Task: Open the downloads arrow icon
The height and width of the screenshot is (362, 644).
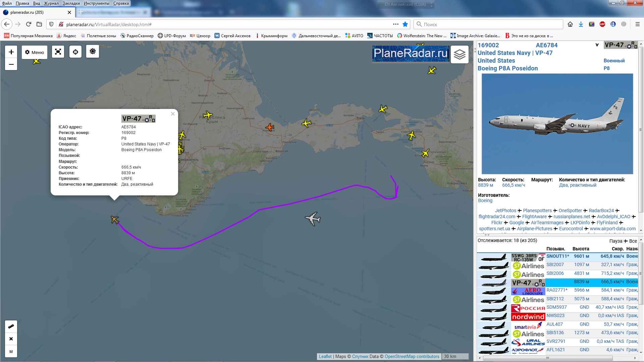Action: tap(581, 24)
